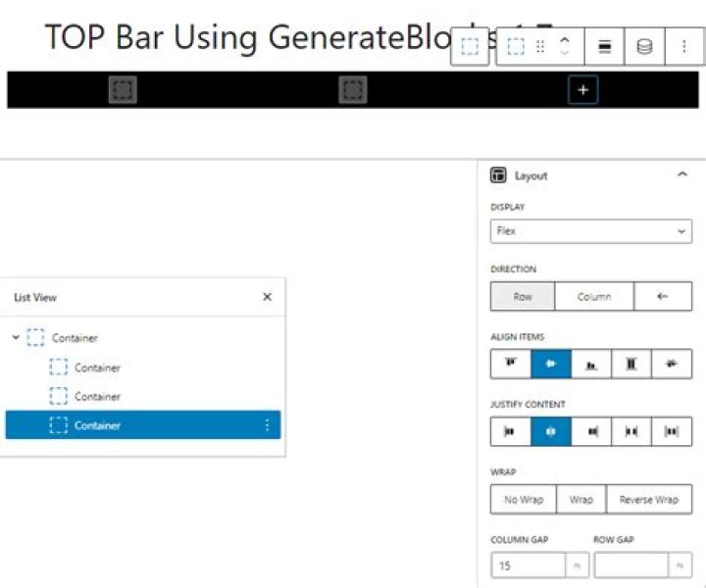Justify content to center
This screenshot has height=588, width=706.
click(551, 431)
